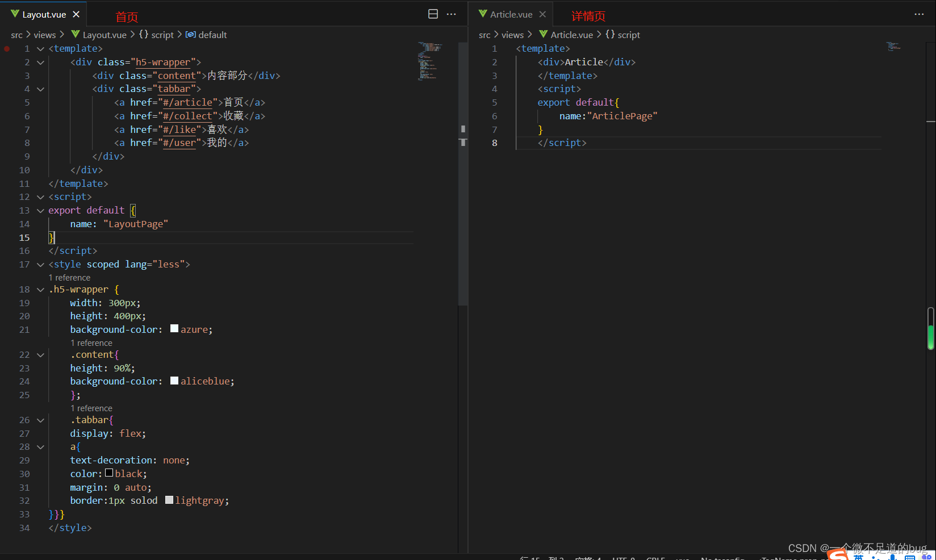Fold .h5-wrapper rule at line 18
936x560 pixels.
click(40, 290)
